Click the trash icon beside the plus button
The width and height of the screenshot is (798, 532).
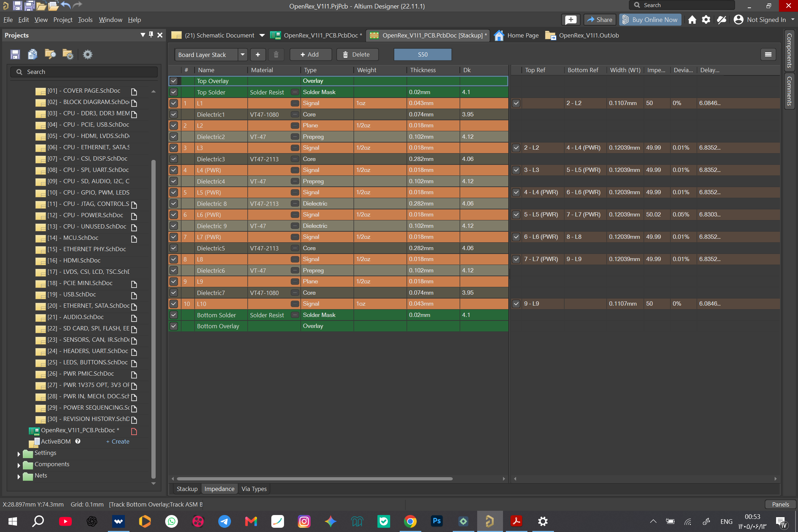(276, 54)
